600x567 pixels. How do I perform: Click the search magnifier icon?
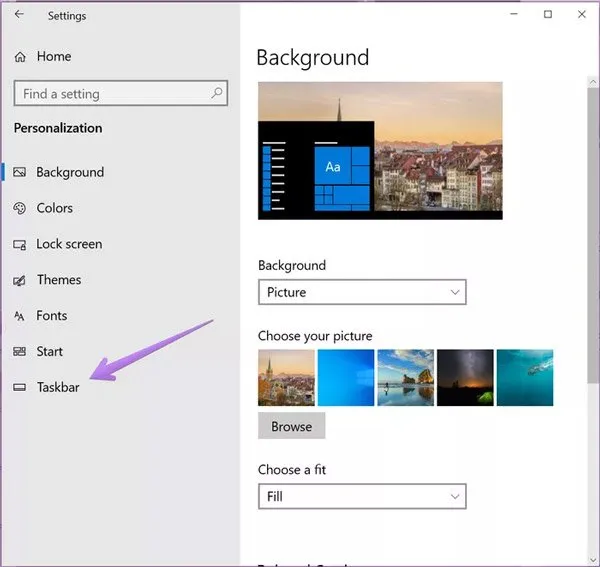pos(217,93)
